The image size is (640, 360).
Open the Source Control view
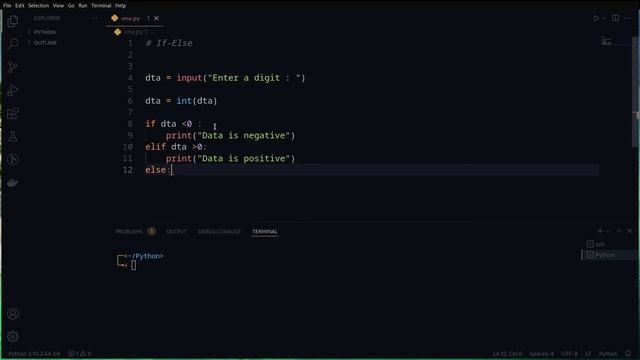pos(13,67)
